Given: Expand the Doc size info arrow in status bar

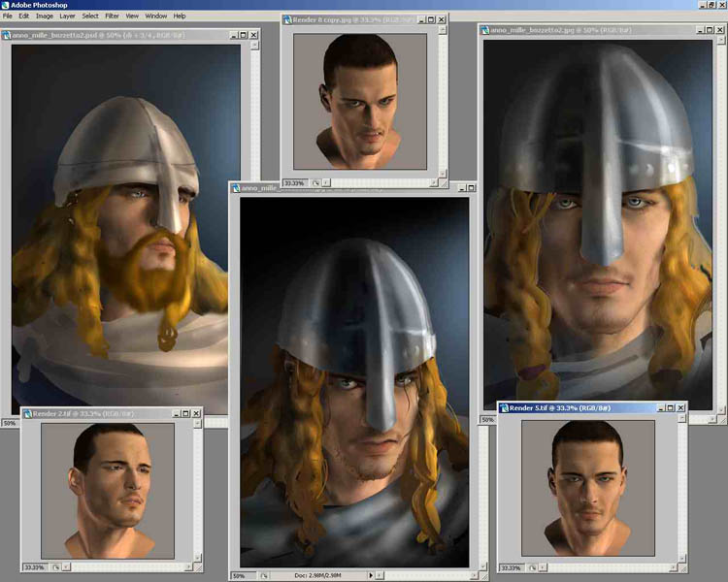Looking at the screenshot, I should [370, 575].
